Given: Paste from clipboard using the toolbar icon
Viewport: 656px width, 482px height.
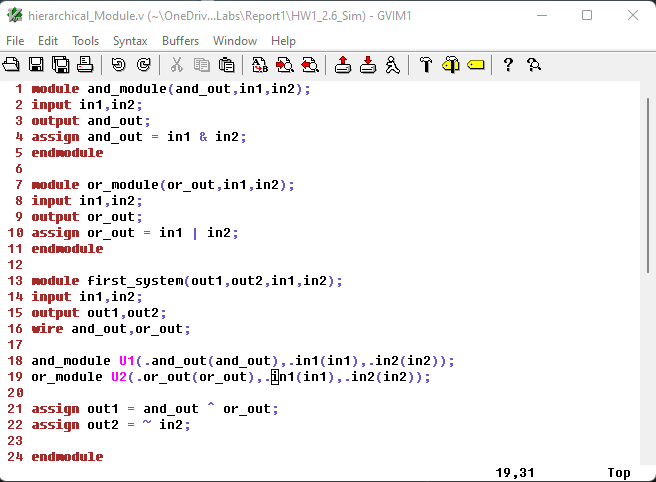Looking at the screenshot, I should click(227, 65).
